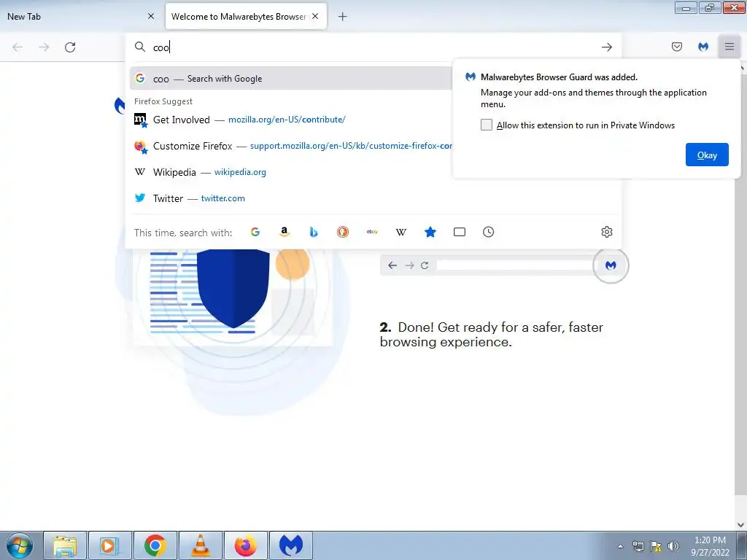The image size is (747, 560).
Task: Click the network tray icon
Action: point(638,546)
